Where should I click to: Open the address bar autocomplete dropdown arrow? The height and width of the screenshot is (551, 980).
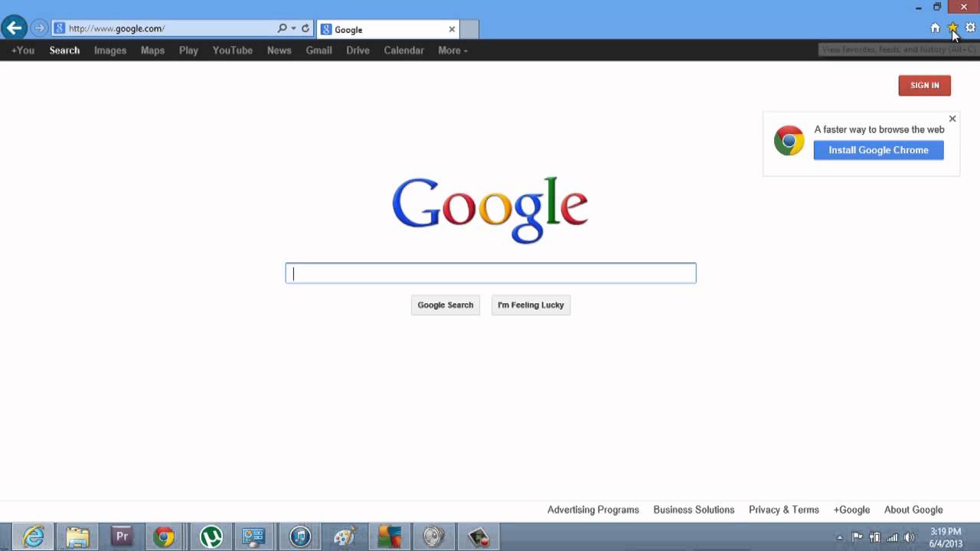(x=293, y=28)
